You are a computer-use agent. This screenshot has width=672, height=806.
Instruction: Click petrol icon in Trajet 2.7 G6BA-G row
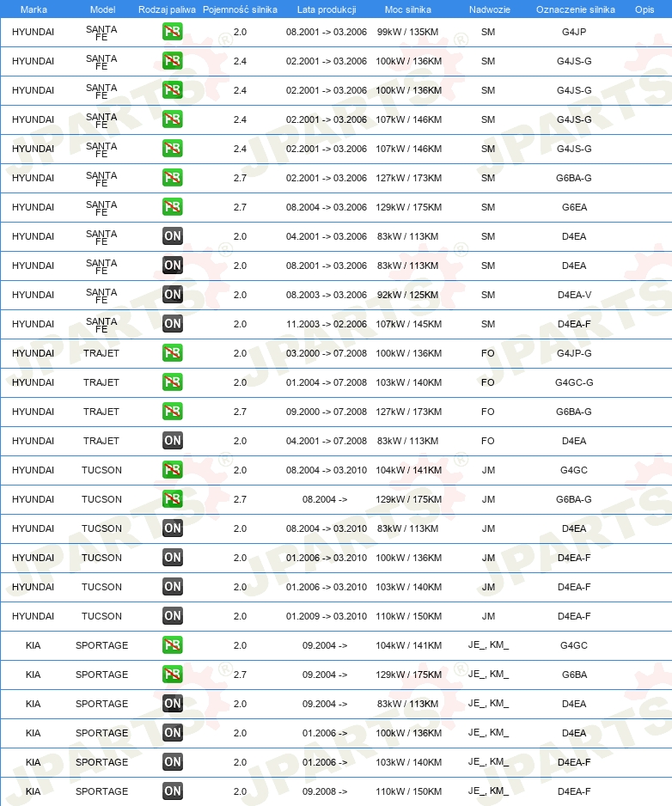pos(172,412)
